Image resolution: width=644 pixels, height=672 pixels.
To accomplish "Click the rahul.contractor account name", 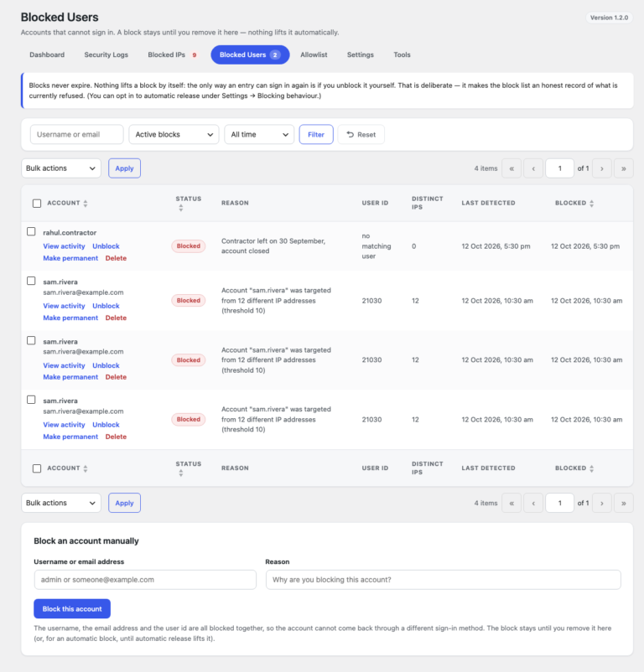I will (70, 233).
